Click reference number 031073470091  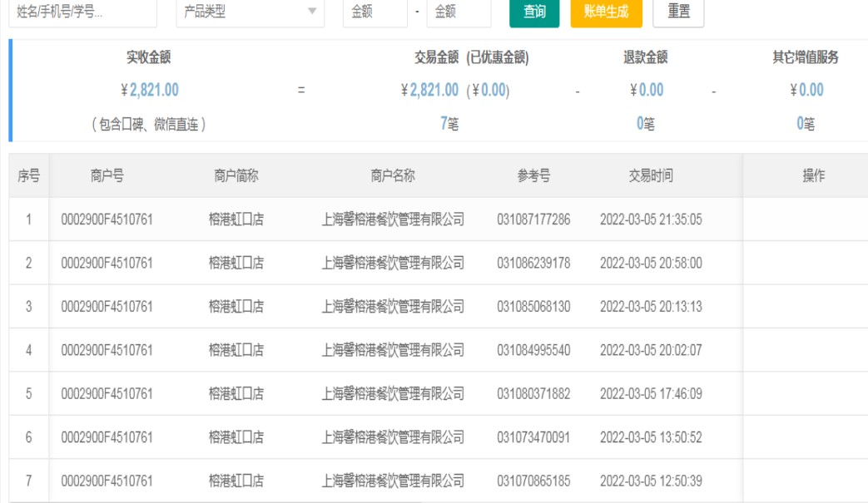click(x=533, y=437)
